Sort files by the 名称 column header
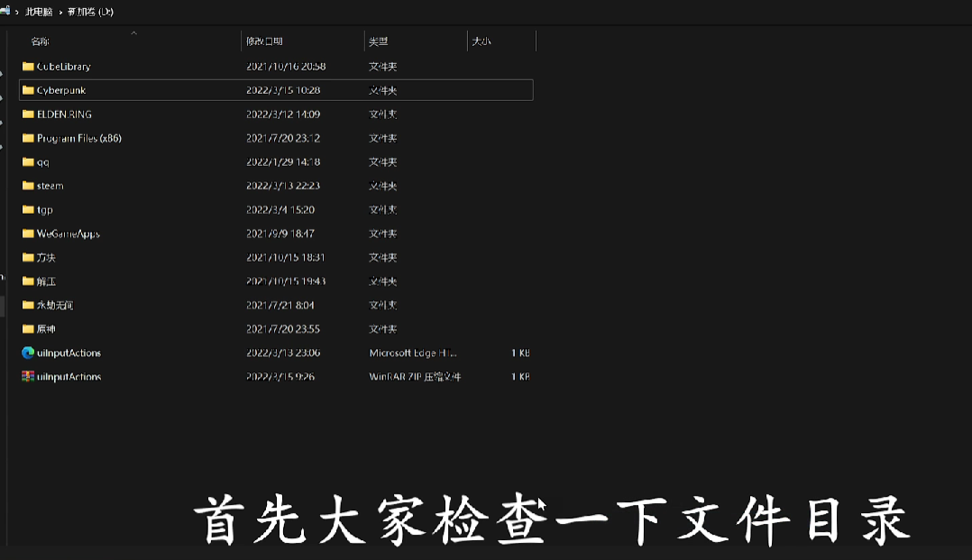Image resolution: width=972 pixels, height=560 pixels. point(41,41)
